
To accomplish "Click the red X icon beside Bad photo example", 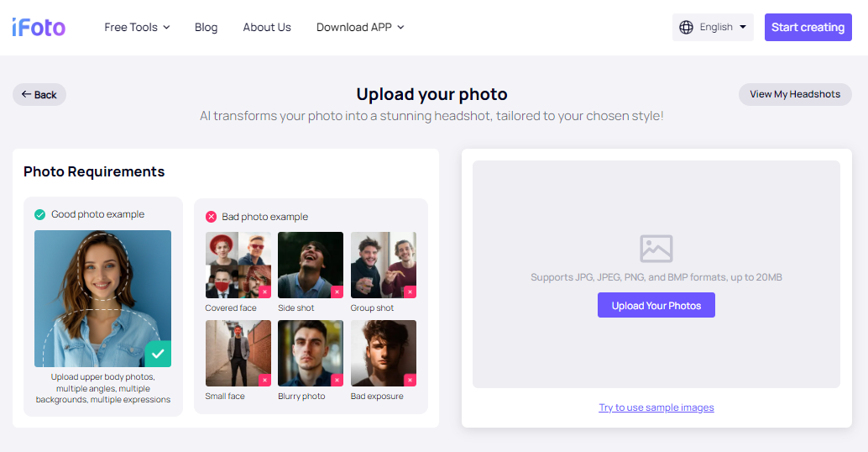I will tap(211, 217).
